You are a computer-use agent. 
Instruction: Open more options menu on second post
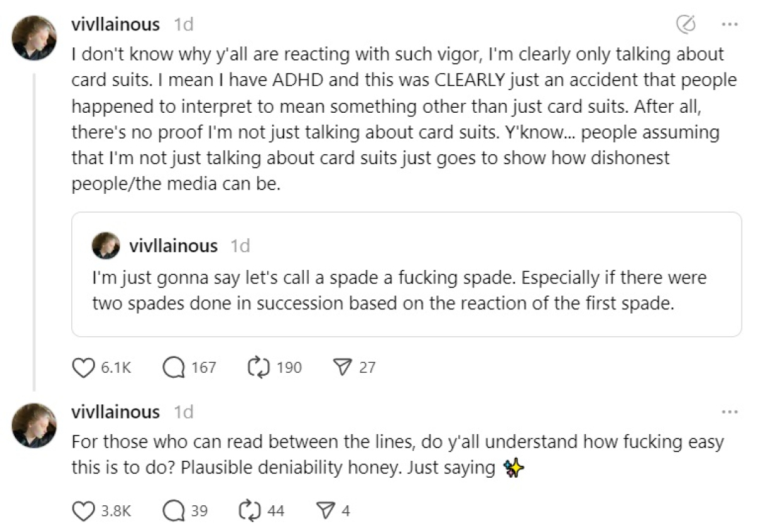point(730,411)
